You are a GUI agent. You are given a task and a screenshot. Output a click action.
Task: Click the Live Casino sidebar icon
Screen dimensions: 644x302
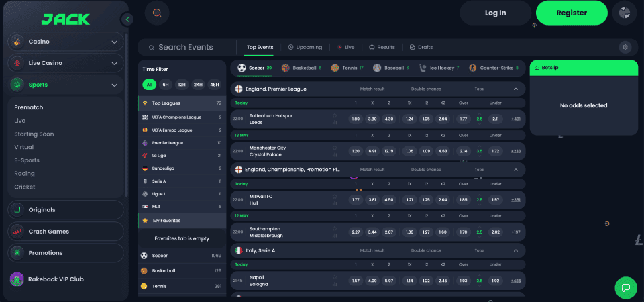(x=17, y=63)
